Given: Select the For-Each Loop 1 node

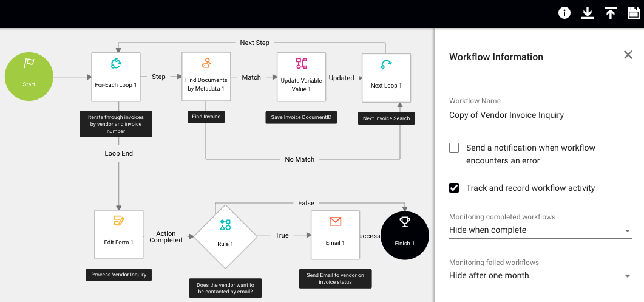Looking at the screenshot, I should [116, 77].
